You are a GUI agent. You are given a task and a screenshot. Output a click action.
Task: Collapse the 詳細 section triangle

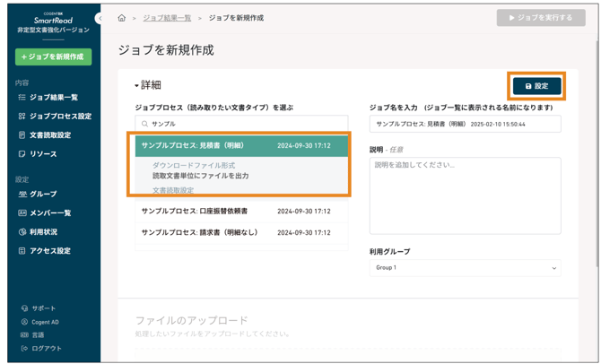point(136,86)
